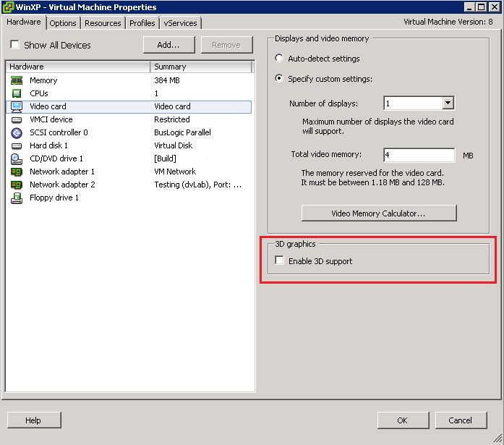Screen dimensions: 504x445
Task: Click the SCSI controller 0 icon
Action: pos(17,133)
